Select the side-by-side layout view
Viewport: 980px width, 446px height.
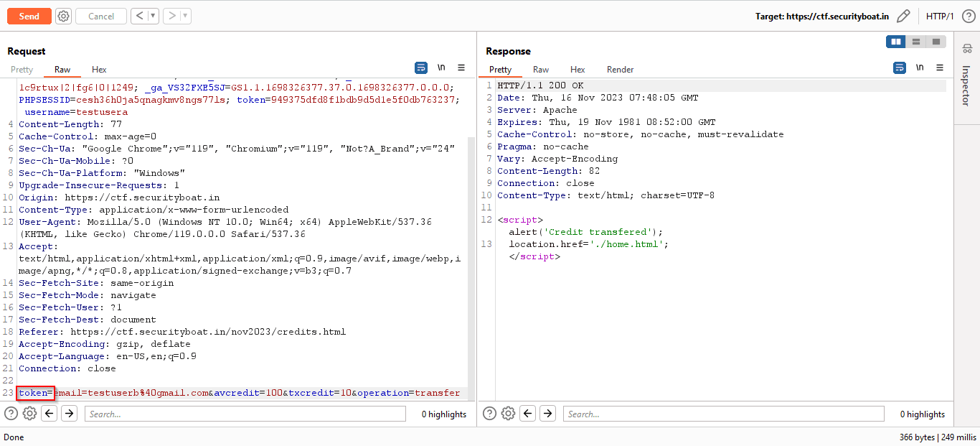tap(896, 42)
